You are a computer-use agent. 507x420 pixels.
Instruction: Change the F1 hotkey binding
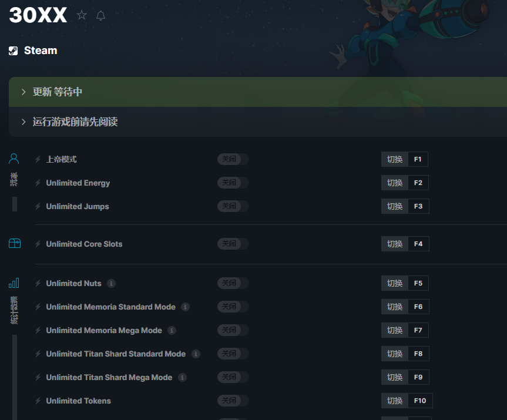tap(418, 159)
